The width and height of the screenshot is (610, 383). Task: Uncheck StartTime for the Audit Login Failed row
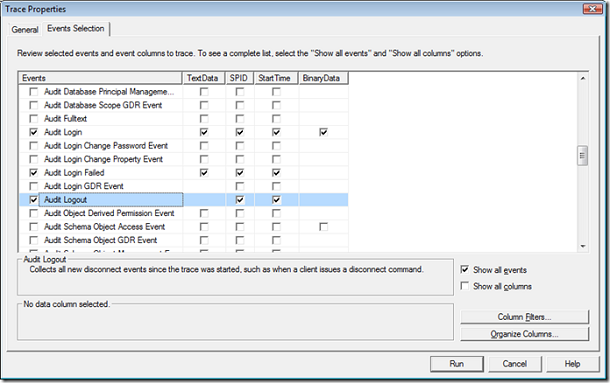(276, 172)
